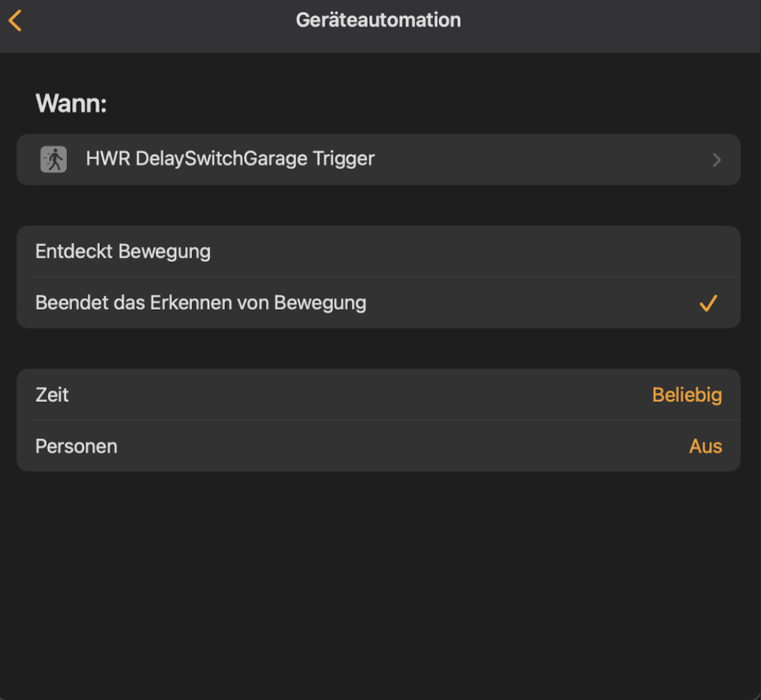Change the Aus value for Personen
The image size is (761, 700).
[x=705, y=446]
